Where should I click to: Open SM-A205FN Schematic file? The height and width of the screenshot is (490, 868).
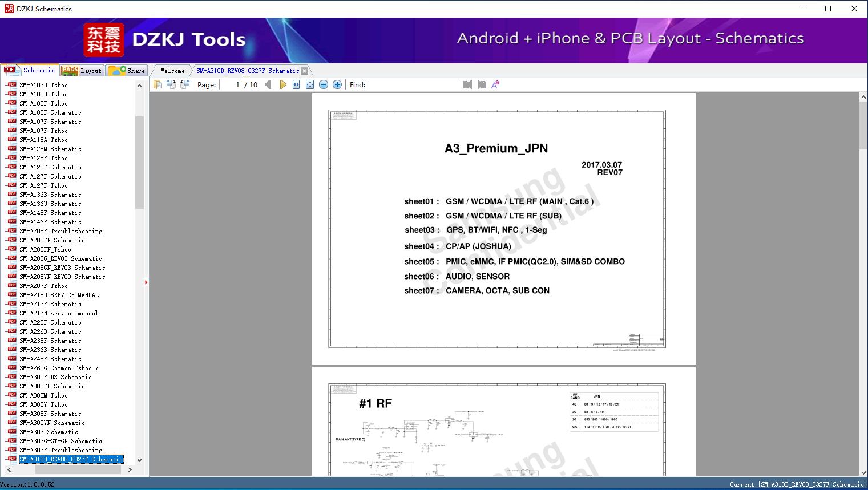[52, 240]
